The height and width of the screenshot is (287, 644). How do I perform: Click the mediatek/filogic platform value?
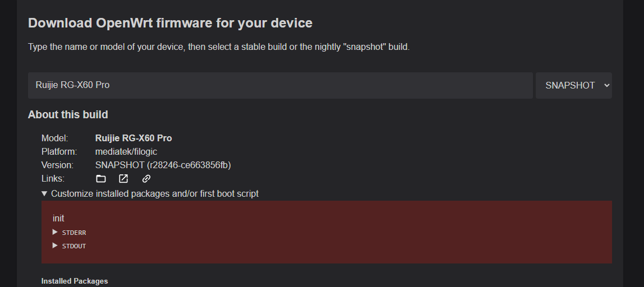126,151
